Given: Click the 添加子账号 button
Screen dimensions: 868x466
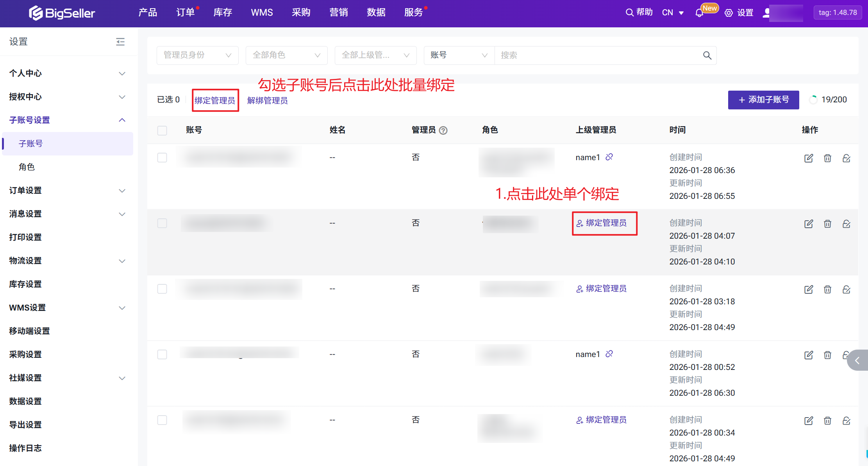Looking at the screenshot, I should 763,100.
